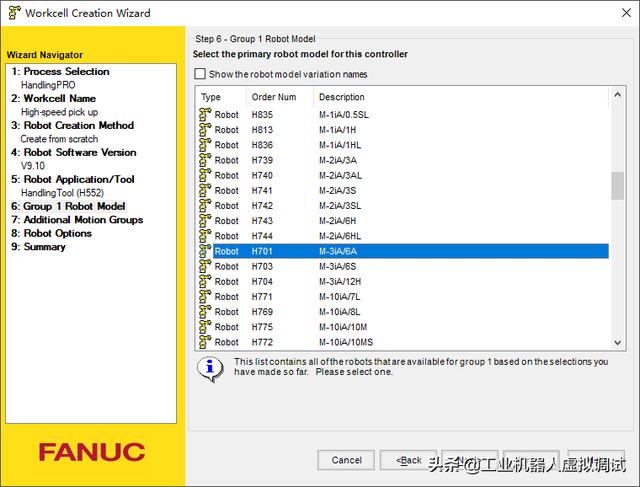
Task: Click robot icon in the H836 row
Action: [x=205, y=145]
